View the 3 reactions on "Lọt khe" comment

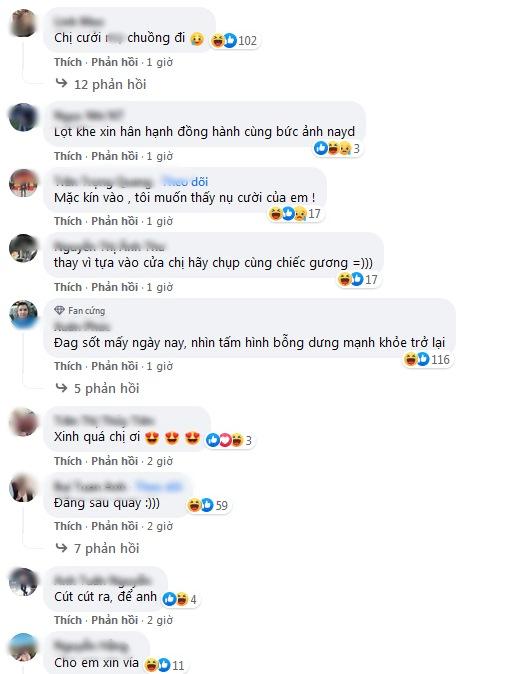coord(337,148)
